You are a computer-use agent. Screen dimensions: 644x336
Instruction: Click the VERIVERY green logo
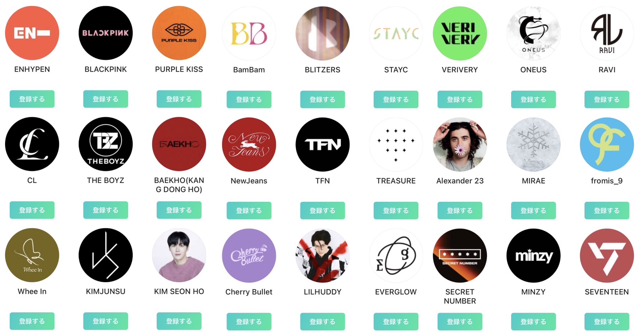(460, 33)
